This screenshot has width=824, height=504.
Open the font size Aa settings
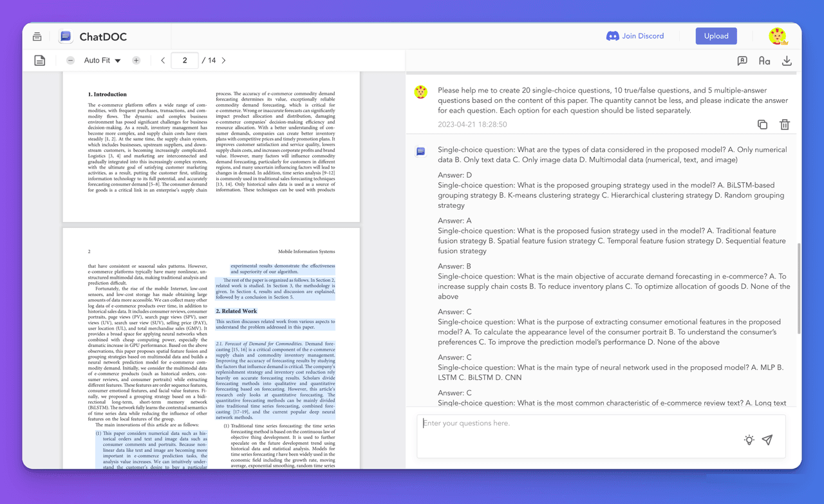coord(764,61)
